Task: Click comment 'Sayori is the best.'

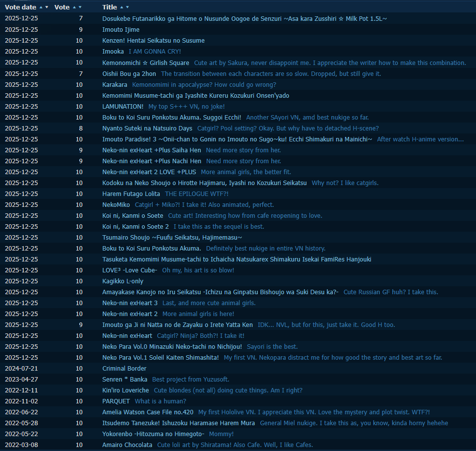Action: [x=272, y=346]
